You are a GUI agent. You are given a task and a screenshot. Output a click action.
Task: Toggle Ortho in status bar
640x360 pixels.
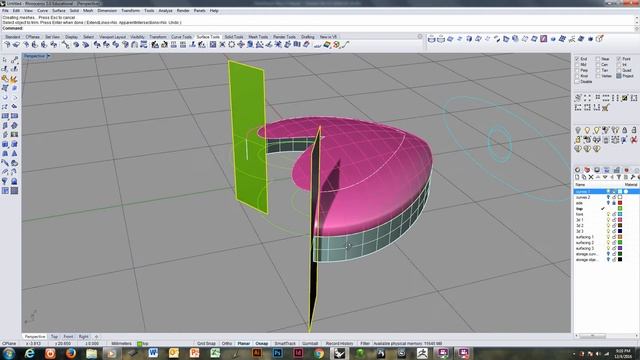click(x=227, y=344)
